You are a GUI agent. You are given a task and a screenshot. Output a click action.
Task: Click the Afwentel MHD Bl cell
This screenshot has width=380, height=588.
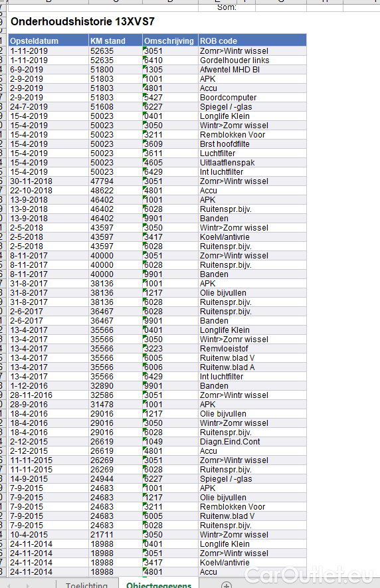tap(252, 69)
